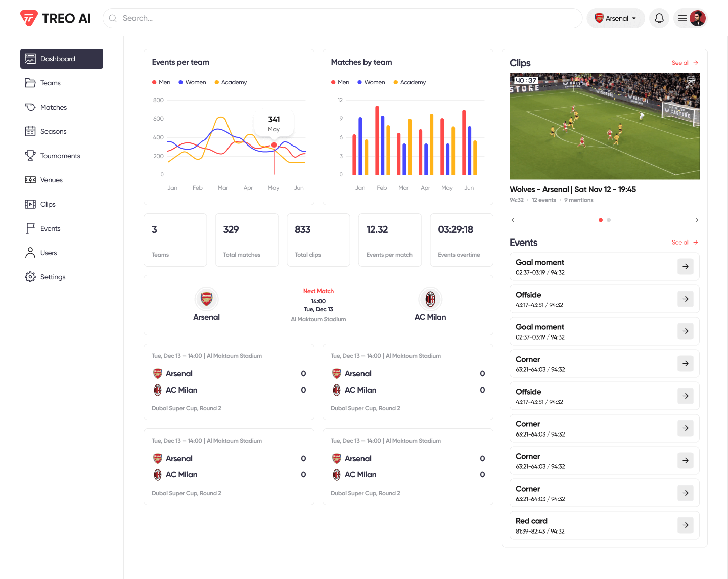Select second clip carousel dot
Screen dimensions: 728x579
(x=609, y=220)
